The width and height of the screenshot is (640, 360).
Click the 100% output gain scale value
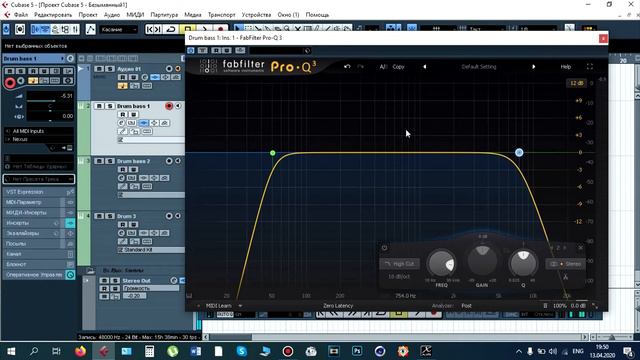point(560,306)
